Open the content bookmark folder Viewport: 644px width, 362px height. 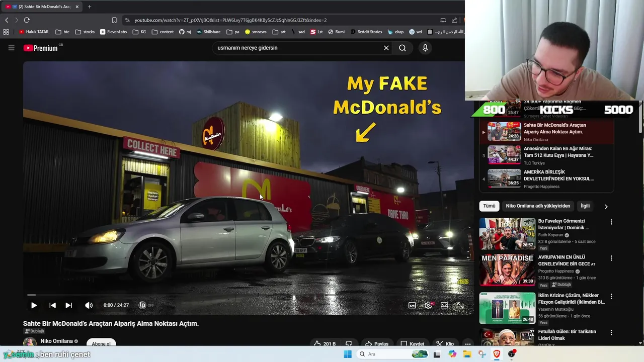pyautogui.click(x=163, y=32)
